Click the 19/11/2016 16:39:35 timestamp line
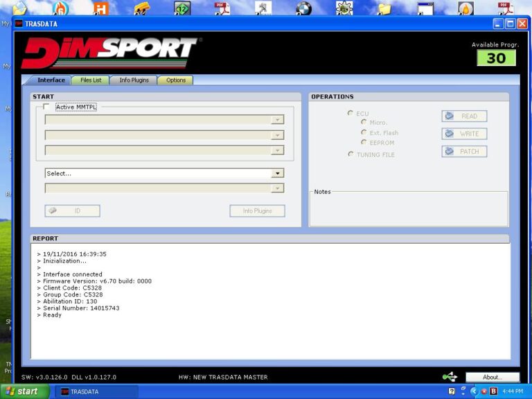This screenshot has width=532, height=399. tap(71, 254)
